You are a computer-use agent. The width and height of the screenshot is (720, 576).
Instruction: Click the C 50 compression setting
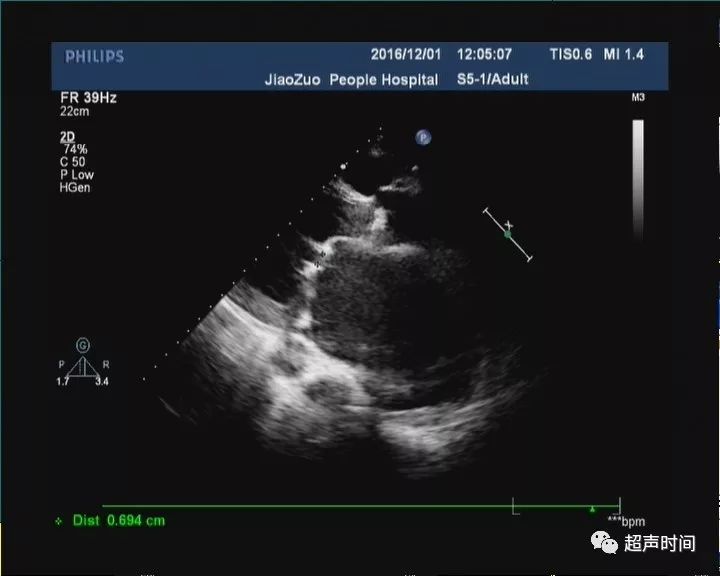click(x=72, y=162)
